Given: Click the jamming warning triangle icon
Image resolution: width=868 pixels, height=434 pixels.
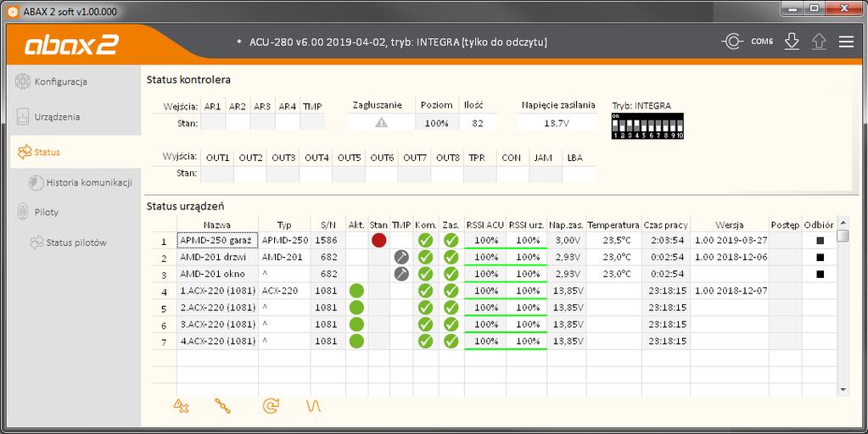Looking at the screenshot, I should 382,123.
